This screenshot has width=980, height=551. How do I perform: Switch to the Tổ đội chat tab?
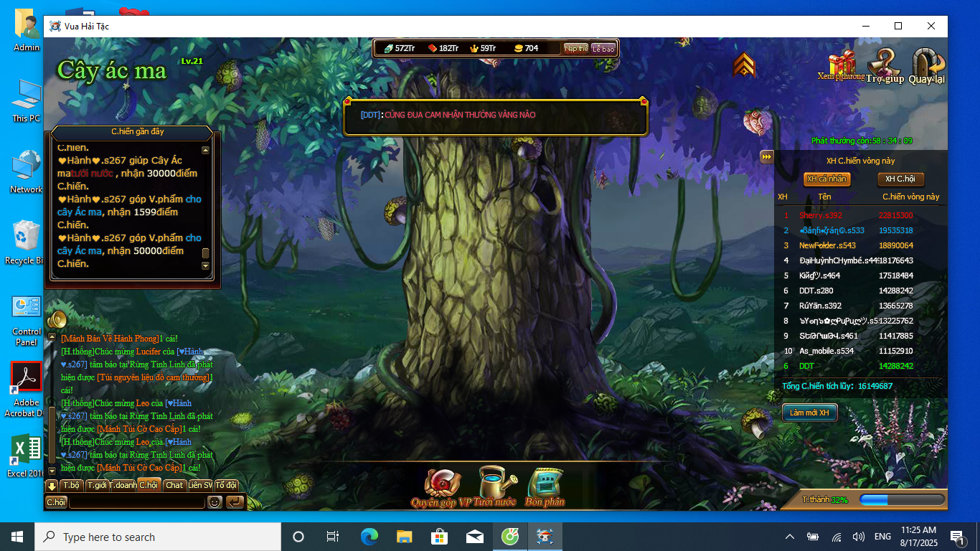226,485
